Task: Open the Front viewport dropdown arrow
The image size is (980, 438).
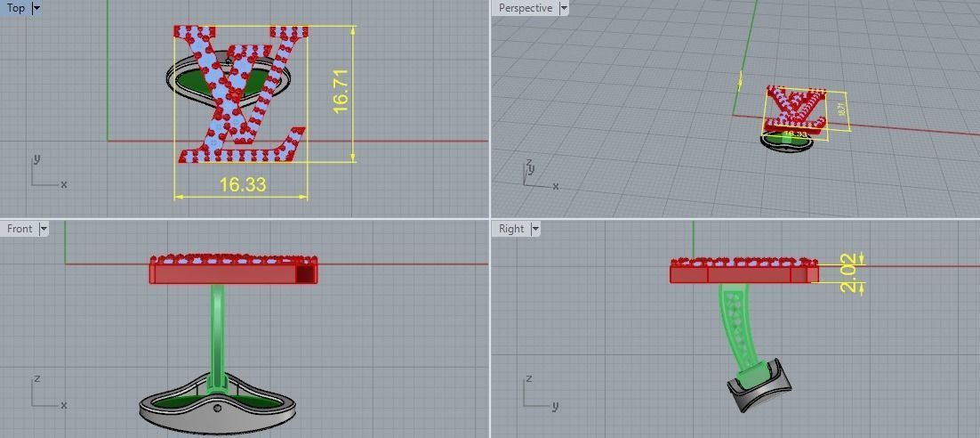Action: click(x=43, y=229)
